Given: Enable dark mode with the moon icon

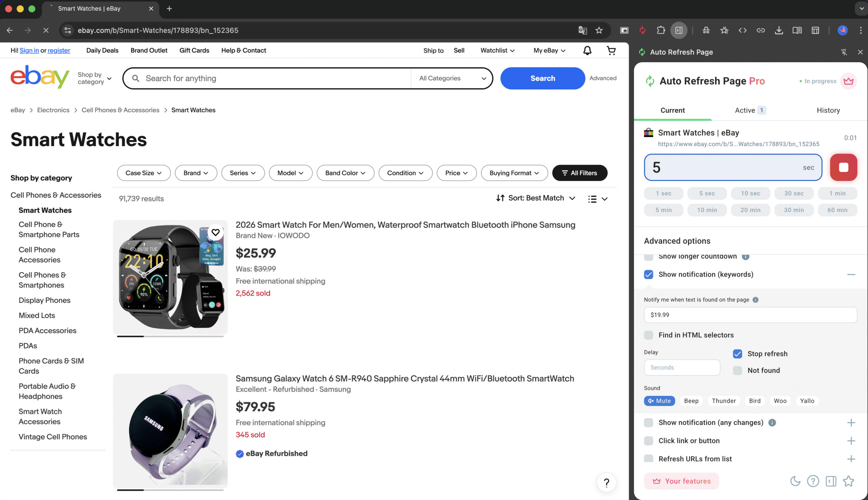Looking at the screenshot, I should 795,481.
